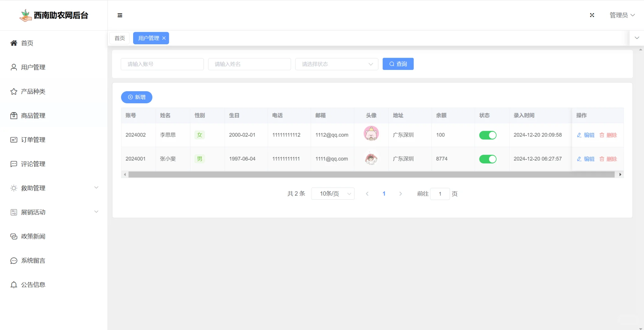Click the status toggle in row 2024002
644x330 pixels.
pyautogui.click(x=488, y=135)
